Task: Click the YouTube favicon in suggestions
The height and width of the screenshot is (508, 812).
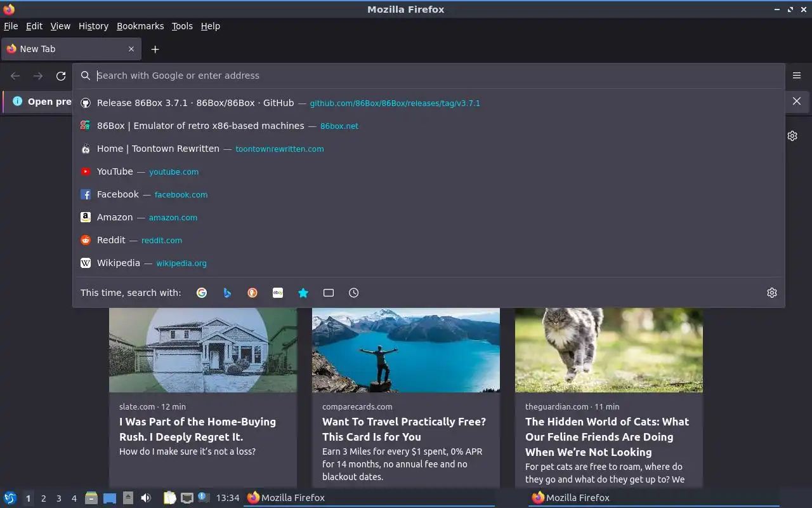Action: click(86, 171)
